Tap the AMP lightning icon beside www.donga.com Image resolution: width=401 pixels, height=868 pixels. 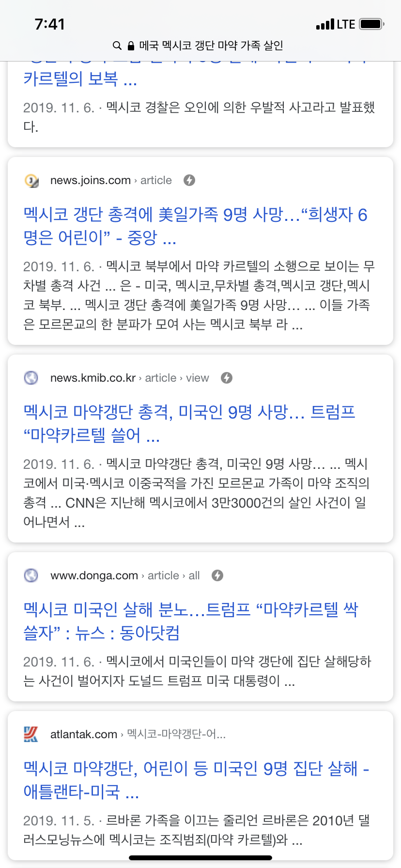click(x=217, y=575)
